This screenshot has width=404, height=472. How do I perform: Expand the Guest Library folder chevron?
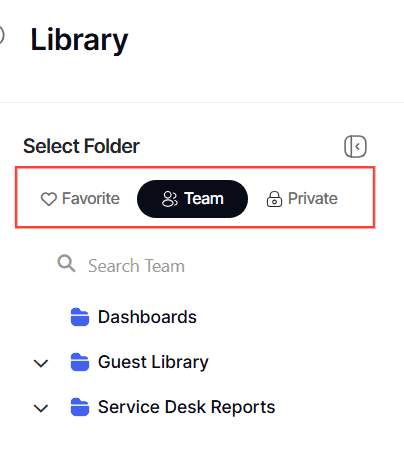(x=41, y=363)
